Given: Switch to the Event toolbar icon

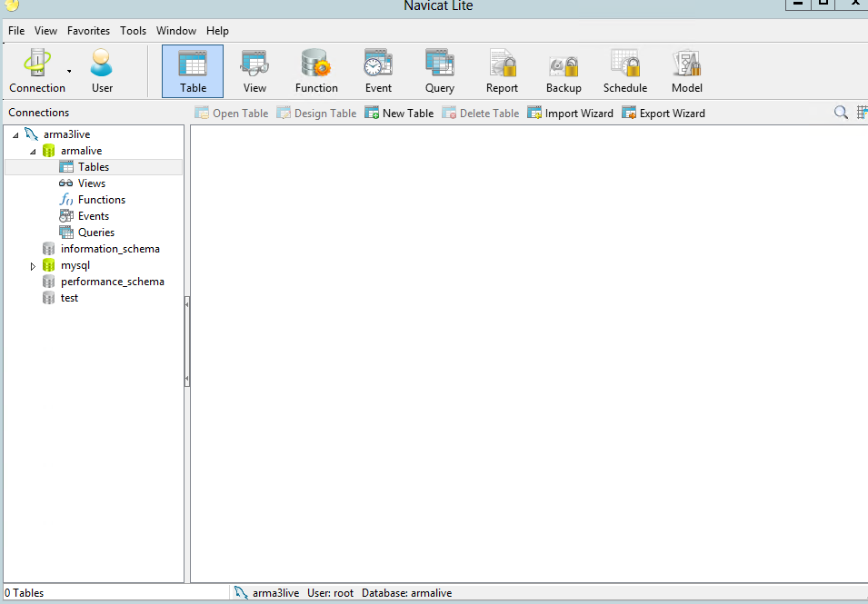Looking at the screenshot, I should (378, 71).
